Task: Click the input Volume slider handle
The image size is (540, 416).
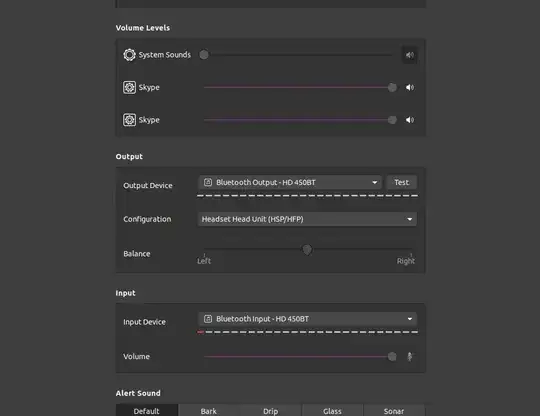Action: [392, 356]
